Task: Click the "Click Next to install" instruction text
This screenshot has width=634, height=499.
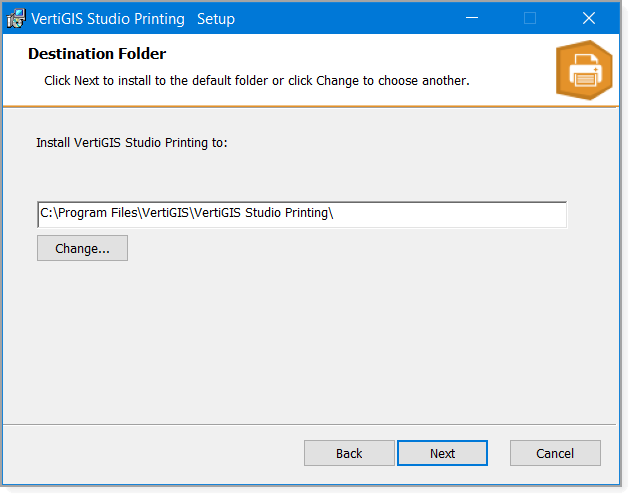Action: (x=257, y=81)
